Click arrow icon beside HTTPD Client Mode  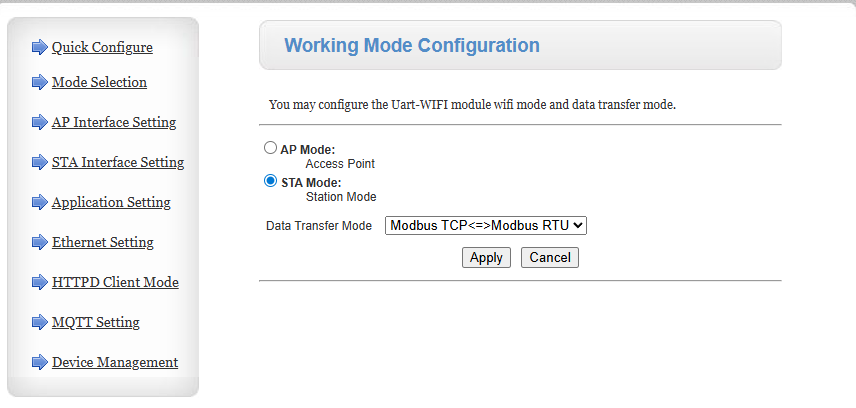40,282
